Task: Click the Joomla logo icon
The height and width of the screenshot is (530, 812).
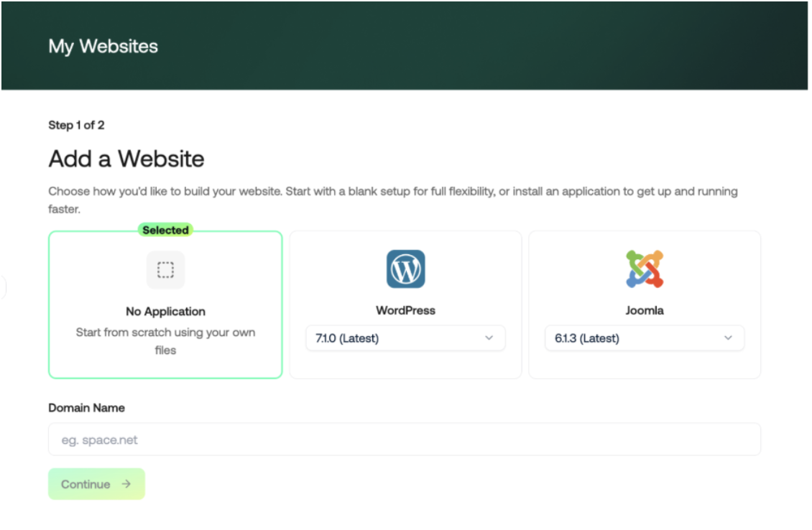Action: [x=645, y=269]
